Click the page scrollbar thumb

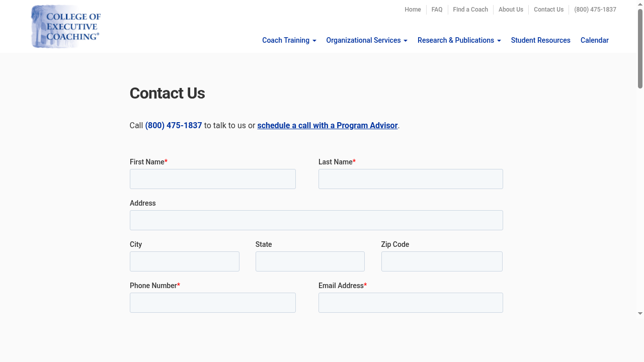[640, 48]
